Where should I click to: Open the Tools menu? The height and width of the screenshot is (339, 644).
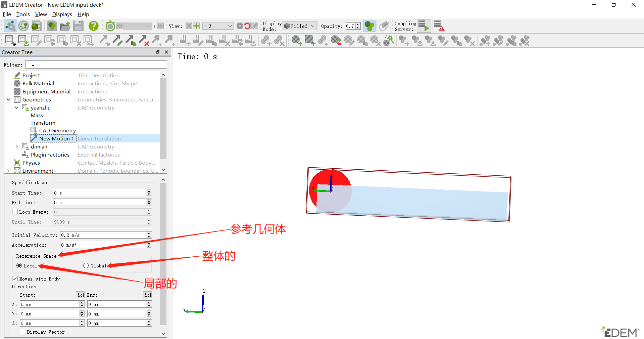(23, 14)
